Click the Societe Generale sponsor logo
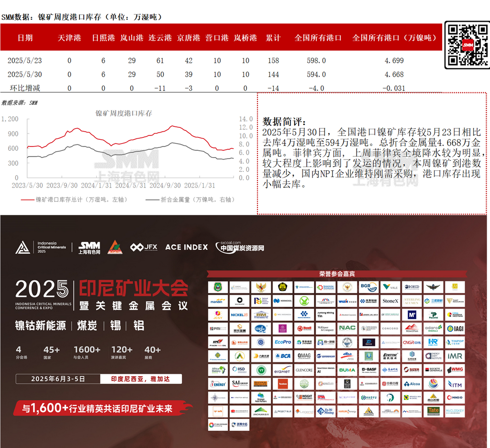This screenshot has width=490, height=448. 434,370
